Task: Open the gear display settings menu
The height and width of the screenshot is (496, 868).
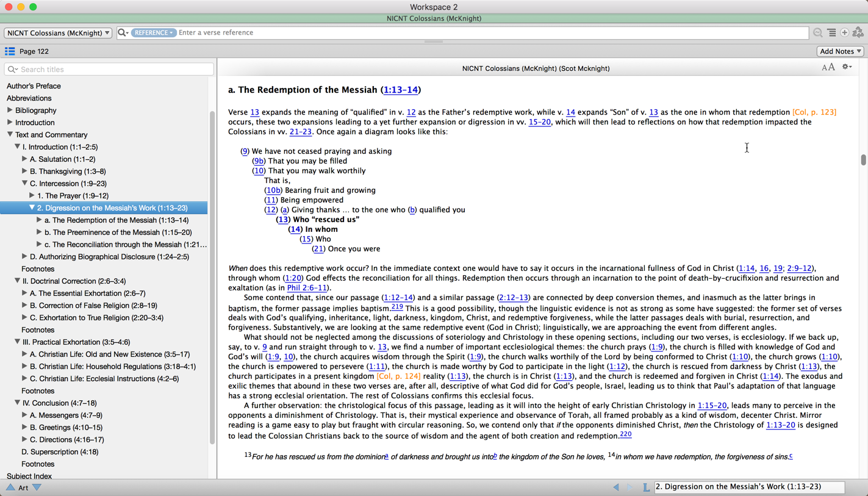Action: pyautogui.click(x=847, y=67)
